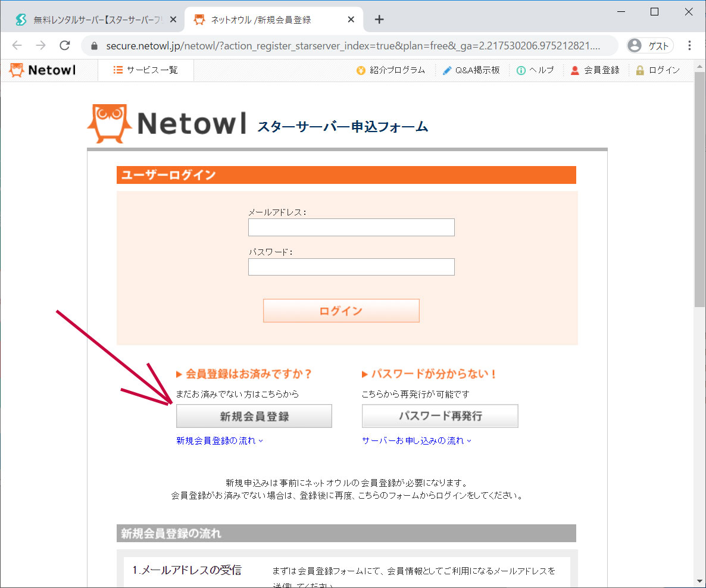Click the 新規会員登録 button
The height and width of the screenshot is (588, 706).
(x=254, y=416)
